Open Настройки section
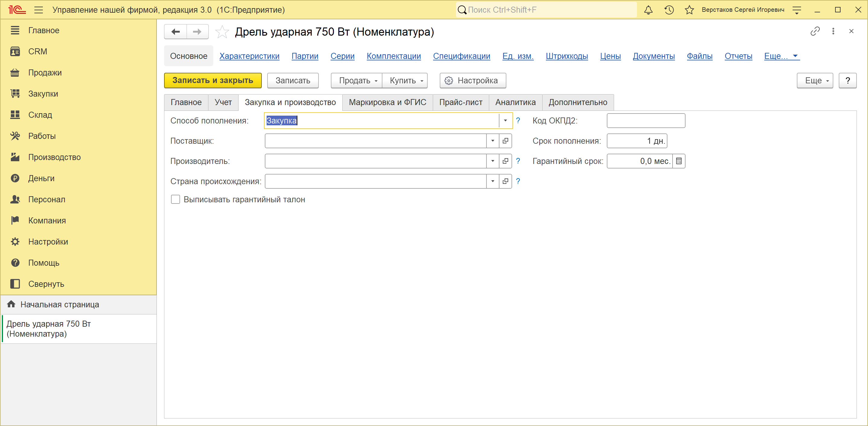This screenshot has width=868, height=426. point(78,242)
